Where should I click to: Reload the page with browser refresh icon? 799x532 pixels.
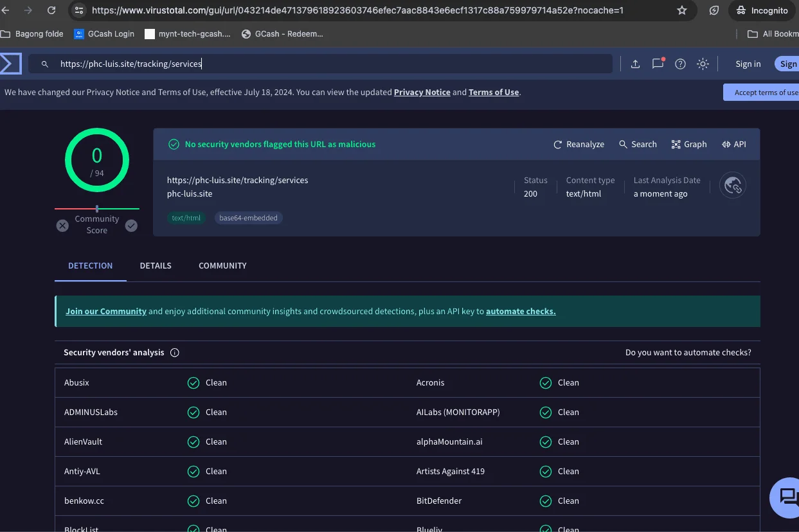tap(51, 10)
